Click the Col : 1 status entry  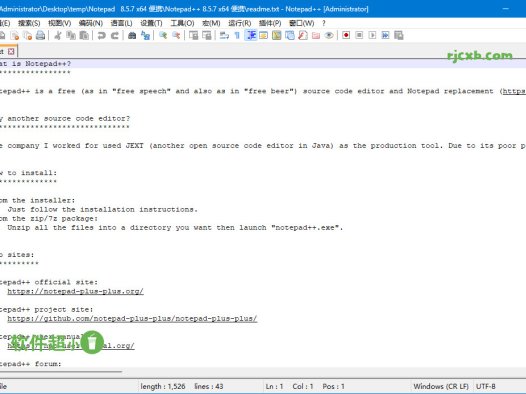[303, 386]
